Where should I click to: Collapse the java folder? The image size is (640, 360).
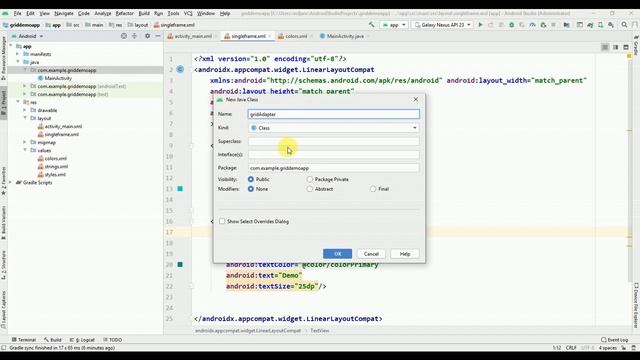pyautogui.click(x=18, y=62)
